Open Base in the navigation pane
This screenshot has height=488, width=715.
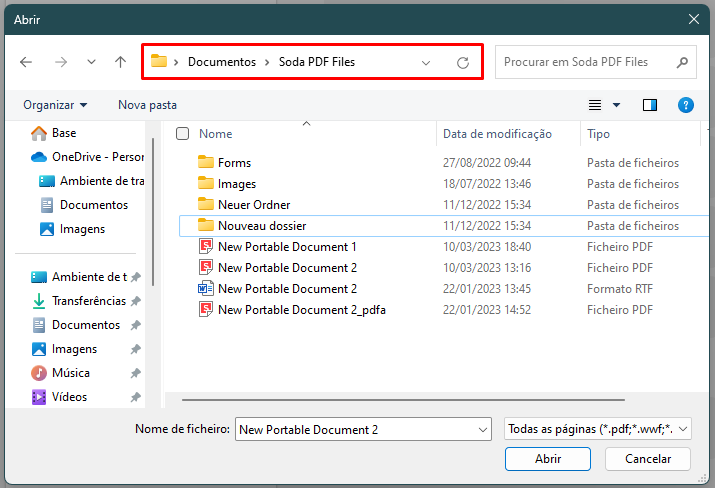pyautogui.click(x=53, y=133)
